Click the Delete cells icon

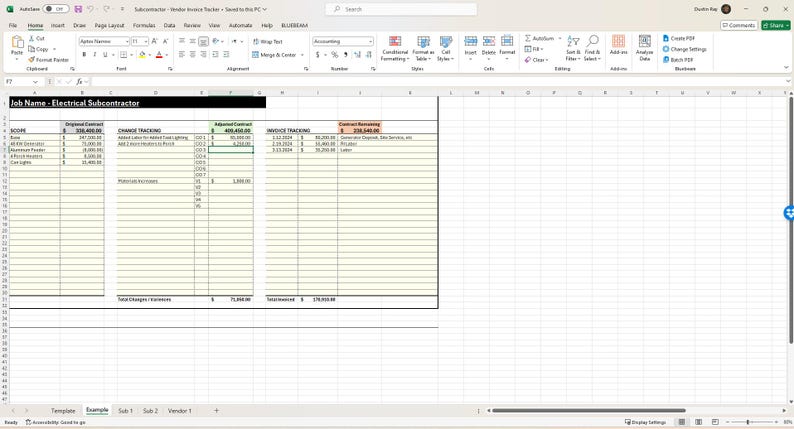(x=489, y=42)
